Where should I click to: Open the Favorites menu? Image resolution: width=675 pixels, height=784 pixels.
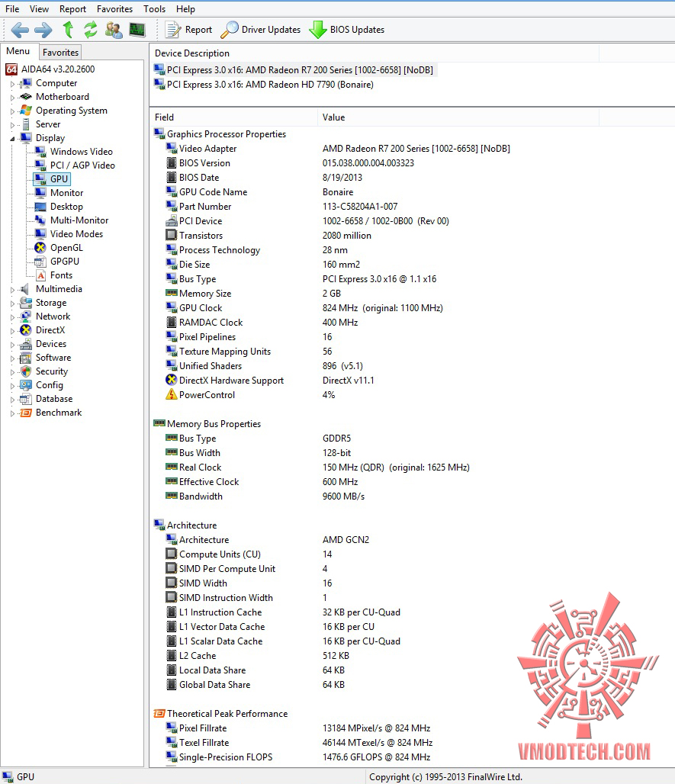[x=114, y=9]
